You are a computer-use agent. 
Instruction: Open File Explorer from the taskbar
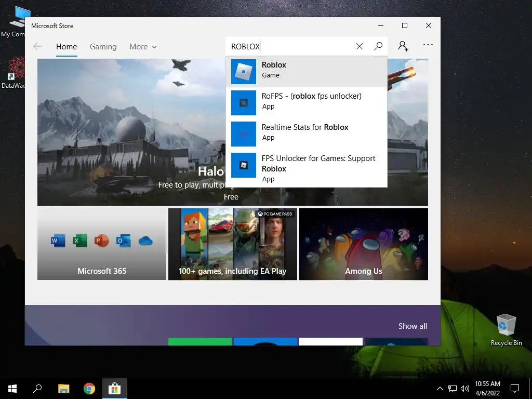point(63,389)
